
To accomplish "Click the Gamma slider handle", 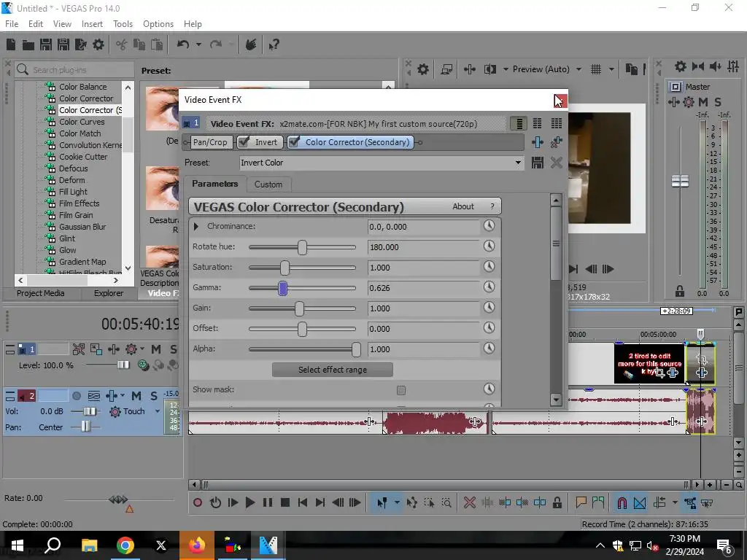I will (x=282, y=288).
